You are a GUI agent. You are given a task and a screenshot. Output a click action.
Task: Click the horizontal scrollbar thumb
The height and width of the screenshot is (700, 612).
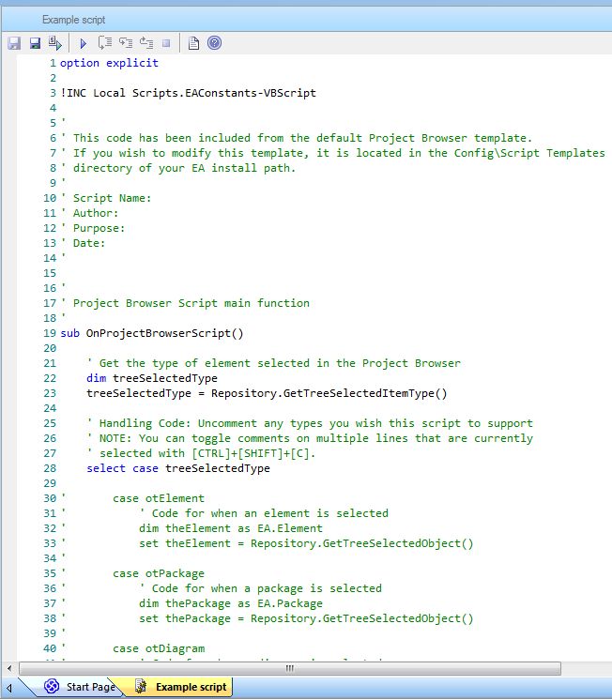coord(290,668)
